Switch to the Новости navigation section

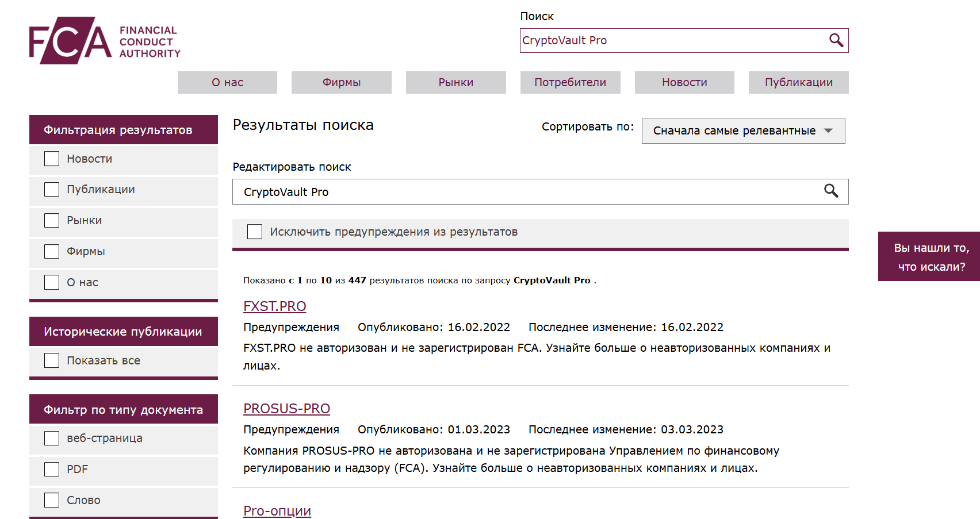pyautogui.click(x=684, y=82)
